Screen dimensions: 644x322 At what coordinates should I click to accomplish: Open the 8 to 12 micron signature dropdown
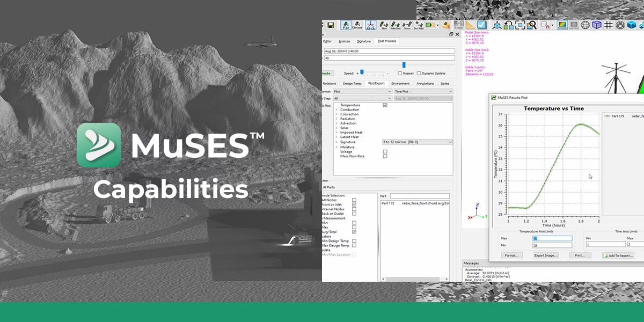[418, 142]
